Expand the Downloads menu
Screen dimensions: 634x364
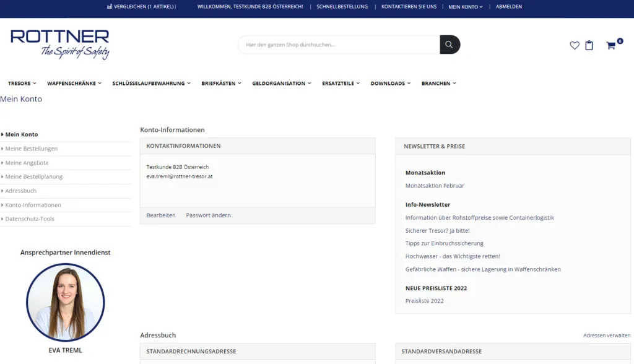tap(391, 84)
